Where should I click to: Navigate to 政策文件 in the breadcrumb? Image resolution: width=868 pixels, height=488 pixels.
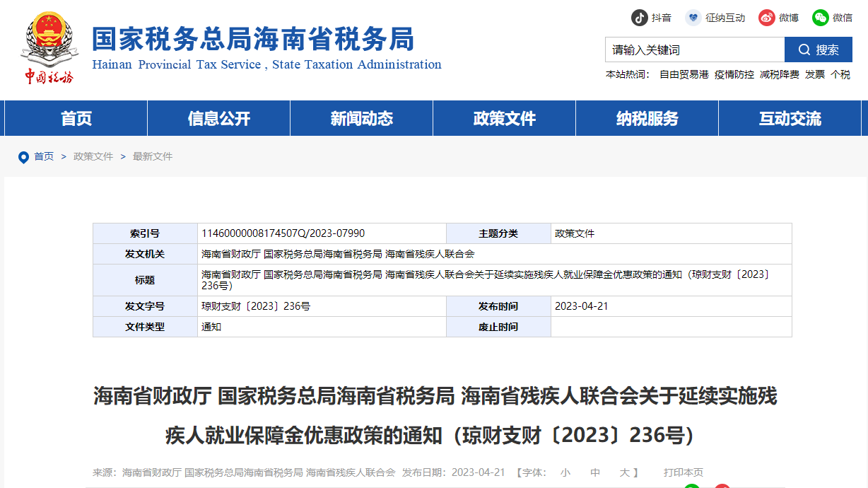[x=92, y=157]
